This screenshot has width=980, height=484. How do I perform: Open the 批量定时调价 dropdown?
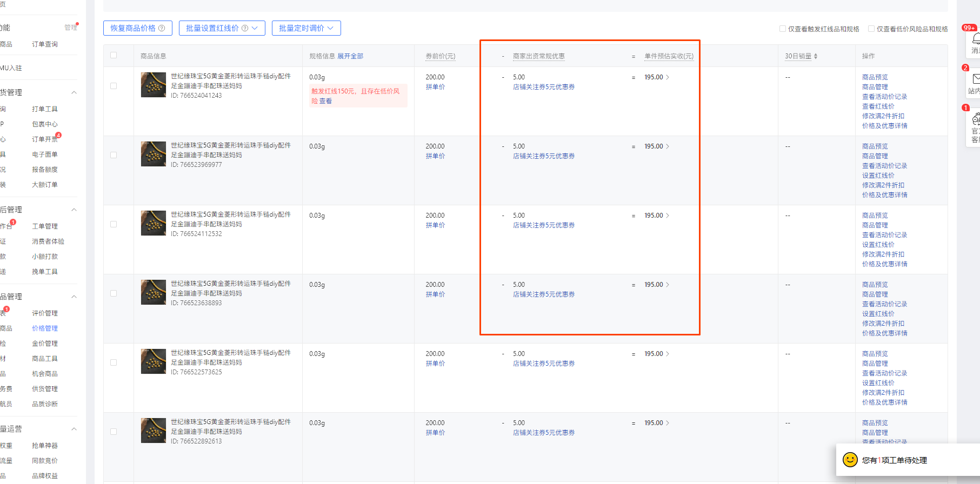(306, 28)
